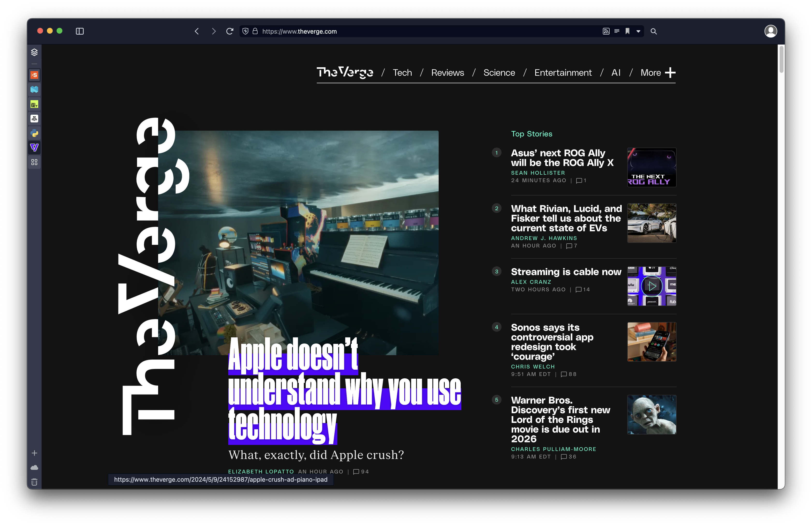The height and width of the screenshot is (525, 812).
Task: Open the user profile avatar
Action: point(770,31)
